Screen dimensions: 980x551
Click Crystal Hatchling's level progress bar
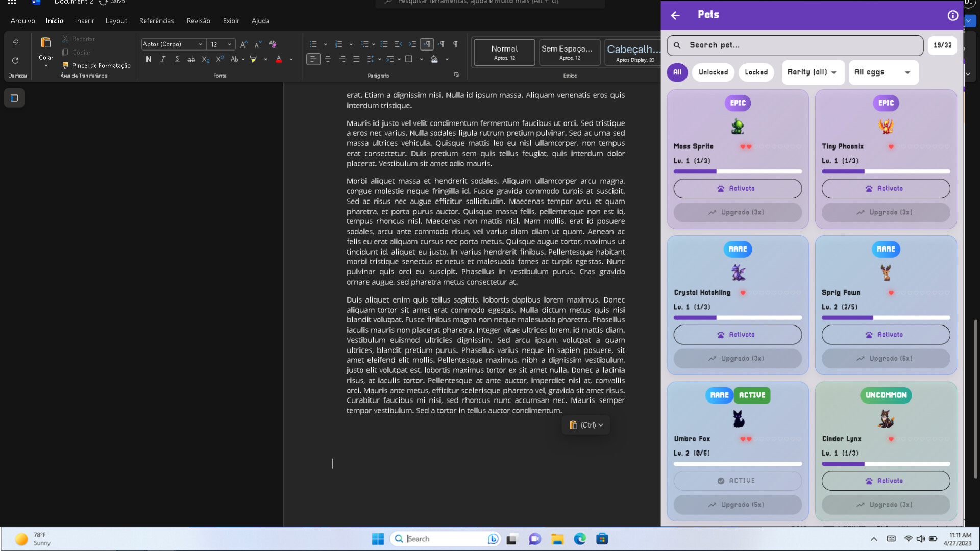click(x=737, y=317)
